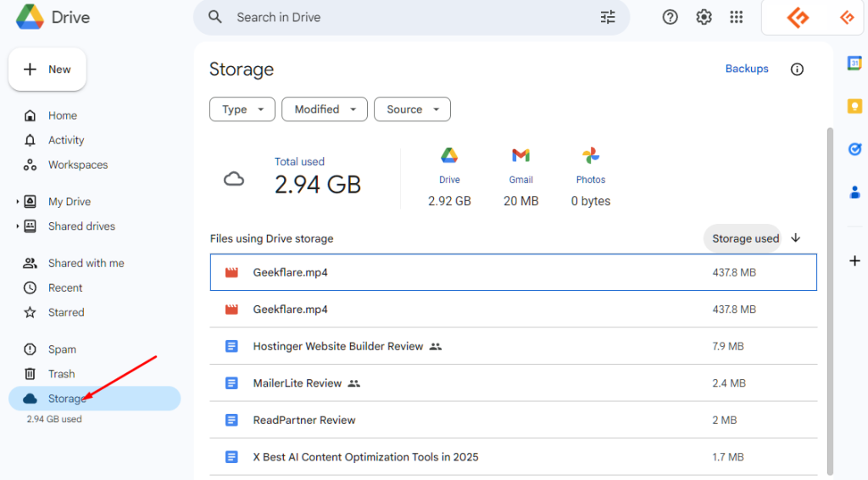Click the Gmail storage breakdown icon

click(x=520, y=155)
